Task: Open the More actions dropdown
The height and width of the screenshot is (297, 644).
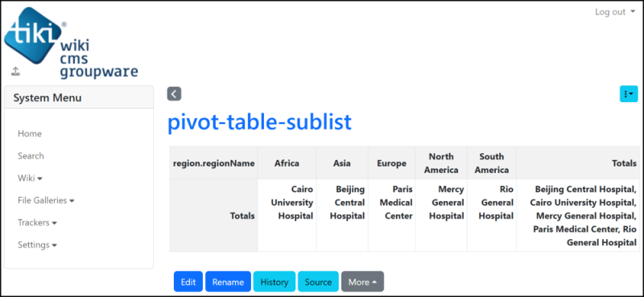Action: click(x=363, y=282)
